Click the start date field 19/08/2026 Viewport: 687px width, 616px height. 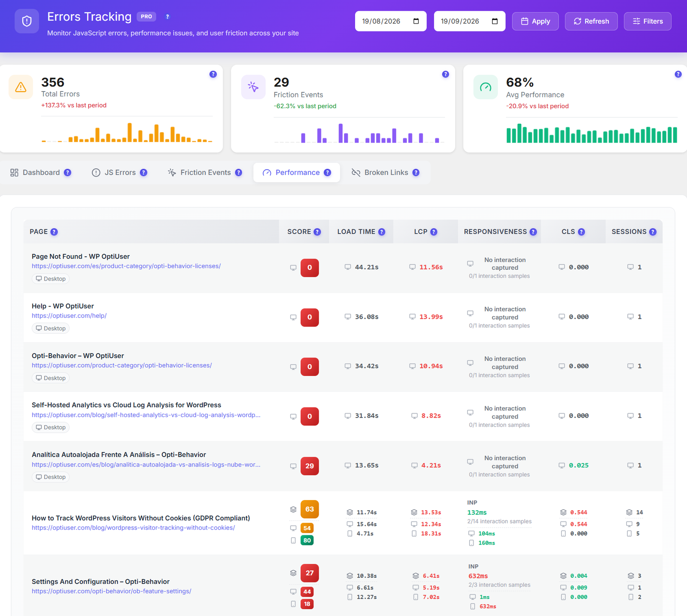point(391,21)
